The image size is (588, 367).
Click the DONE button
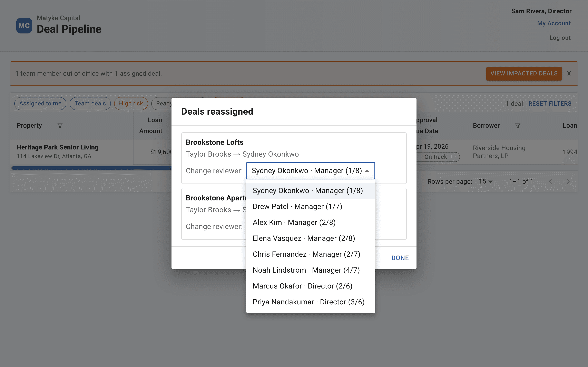[400, 258]
